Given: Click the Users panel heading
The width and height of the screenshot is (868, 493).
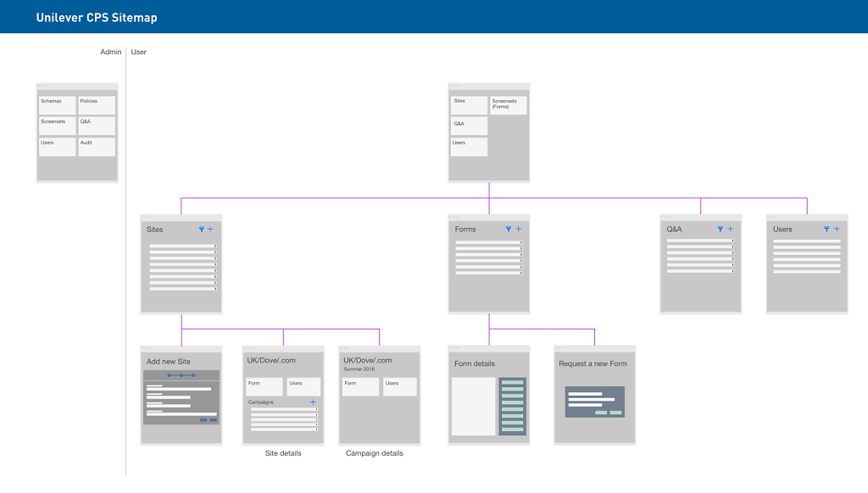Looking at the screenshot, I should coord(782,229).
